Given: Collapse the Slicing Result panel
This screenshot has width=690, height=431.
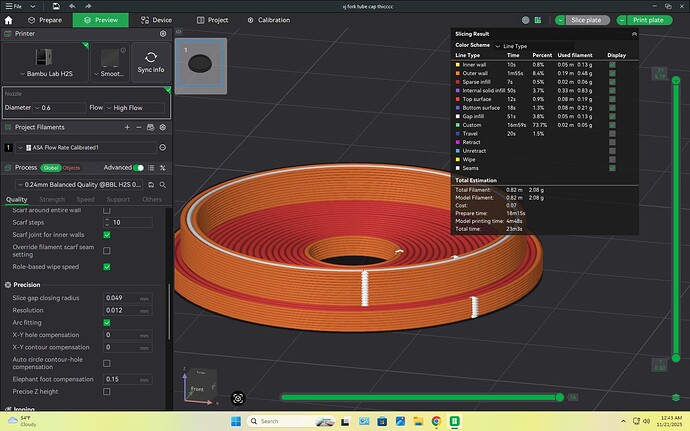Looking at the screenshot, I should click(634, 34).
